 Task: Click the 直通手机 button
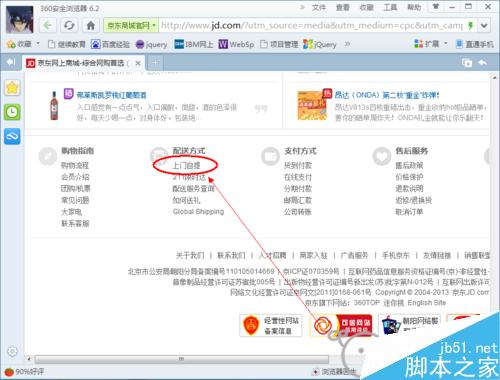coord(475,44)
